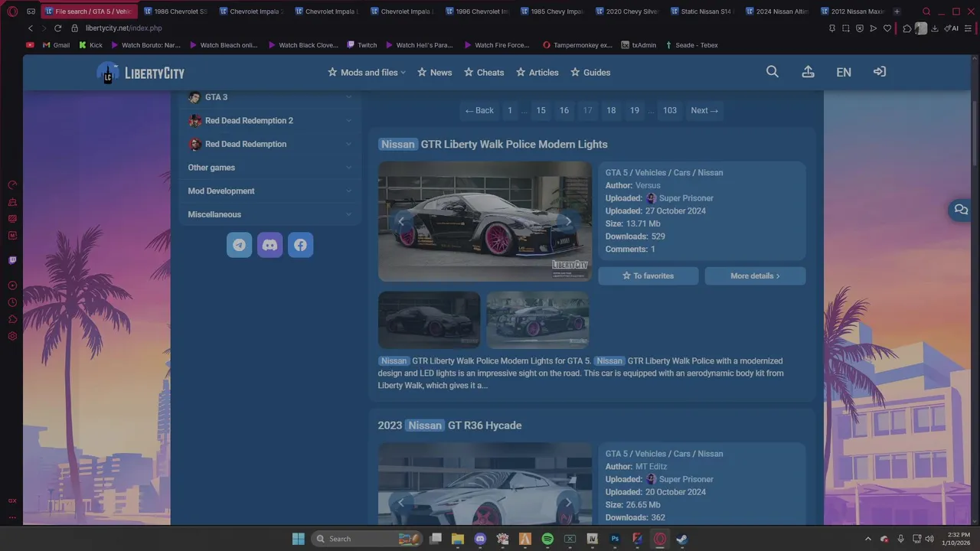Open the News menu item
Image resolution: width=980 pixels, height=551 pixels.
(x=435, y=73)
